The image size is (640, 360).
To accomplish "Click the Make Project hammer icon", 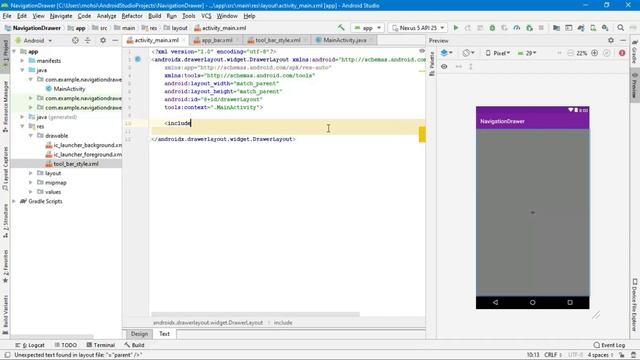I will click(x=341, y=28).
